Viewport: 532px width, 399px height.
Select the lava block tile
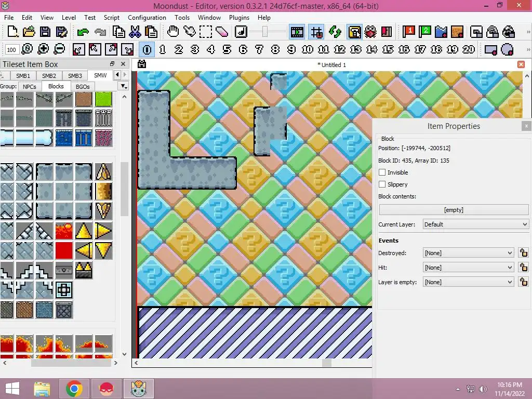[64, 231]
